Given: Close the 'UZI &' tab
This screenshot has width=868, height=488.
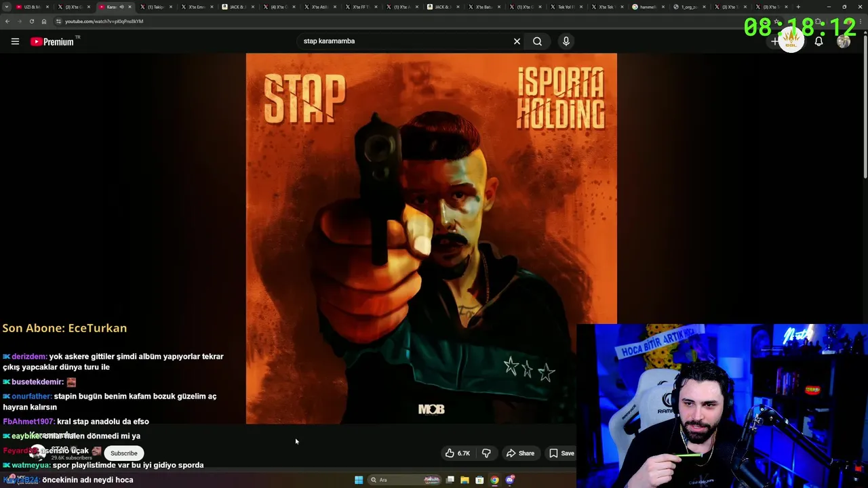Looking at the screenshot, I should (47, 7).
